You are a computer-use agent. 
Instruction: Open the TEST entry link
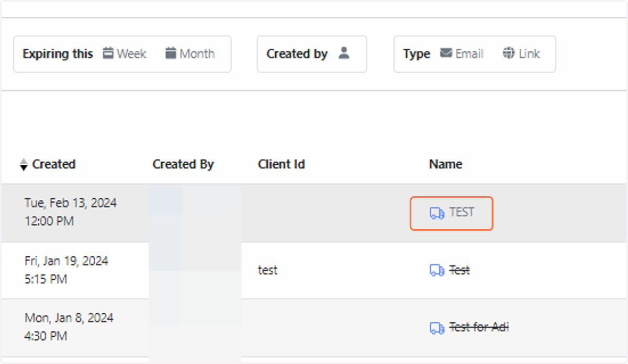coord(462,212)
